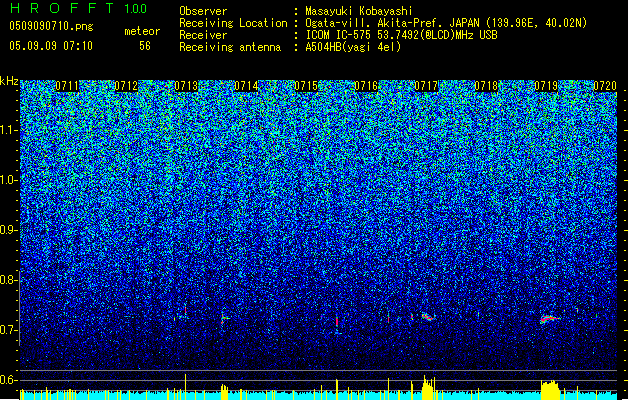Click the date stamp 05.09.09 07:10
This screenshot has height=400, width=629.
(51, 46)
